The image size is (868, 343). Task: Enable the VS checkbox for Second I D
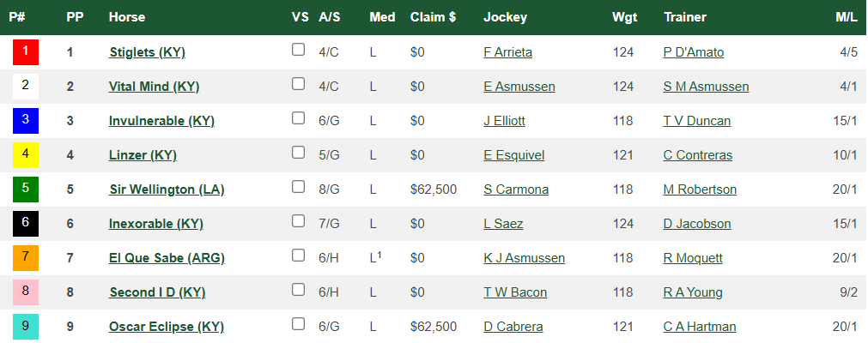coord(299,290)
